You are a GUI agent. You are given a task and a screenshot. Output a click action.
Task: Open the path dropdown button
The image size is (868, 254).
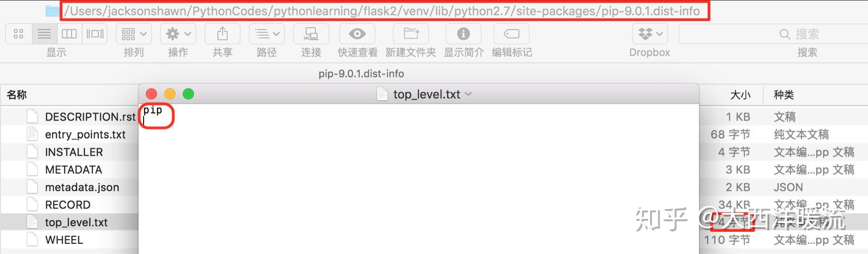(x=267, y=34)
